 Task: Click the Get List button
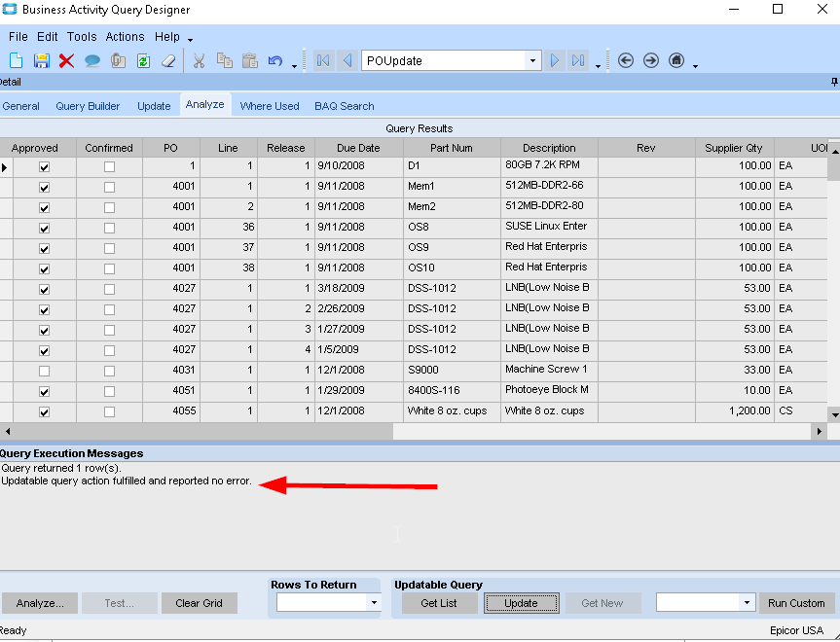[x=438, y=603]
